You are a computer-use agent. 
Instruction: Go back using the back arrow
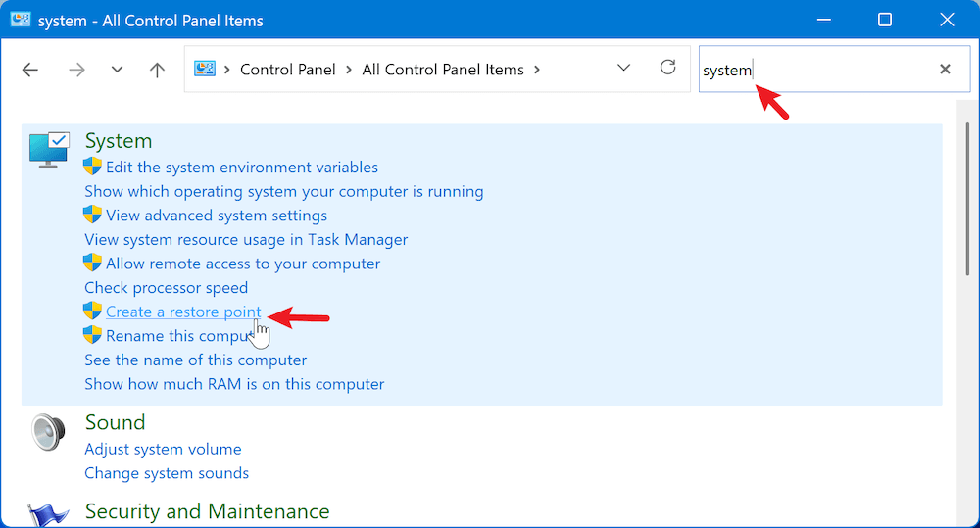pos(30,70)
